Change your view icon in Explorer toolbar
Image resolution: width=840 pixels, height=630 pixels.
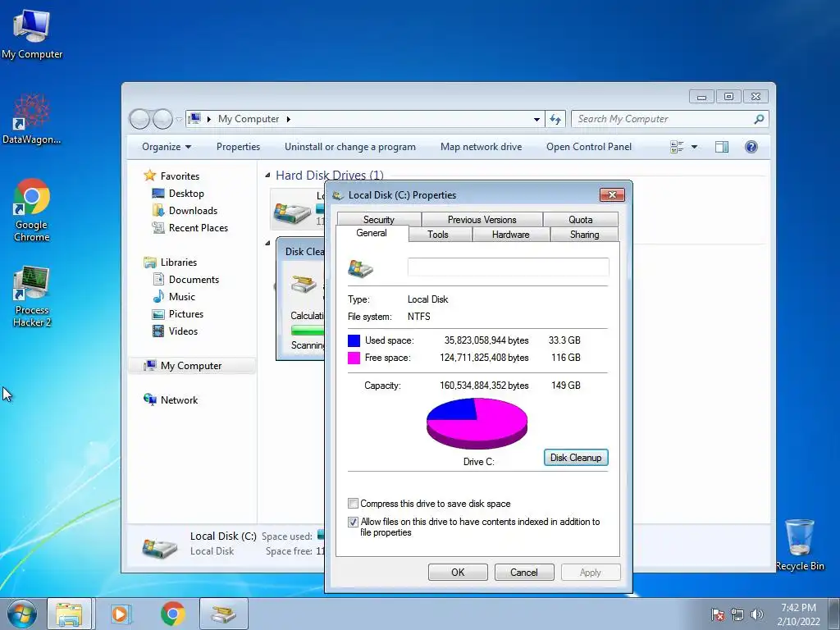tap(677, 147)
